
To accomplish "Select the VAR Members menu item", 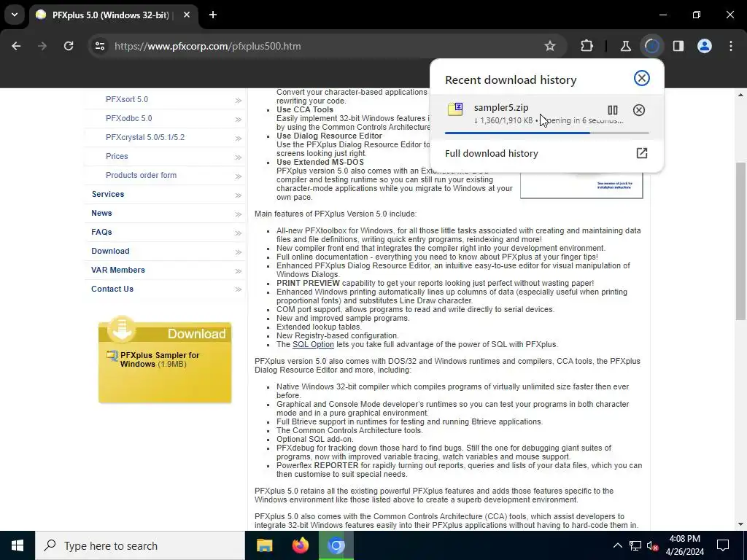I will [118, 270].
